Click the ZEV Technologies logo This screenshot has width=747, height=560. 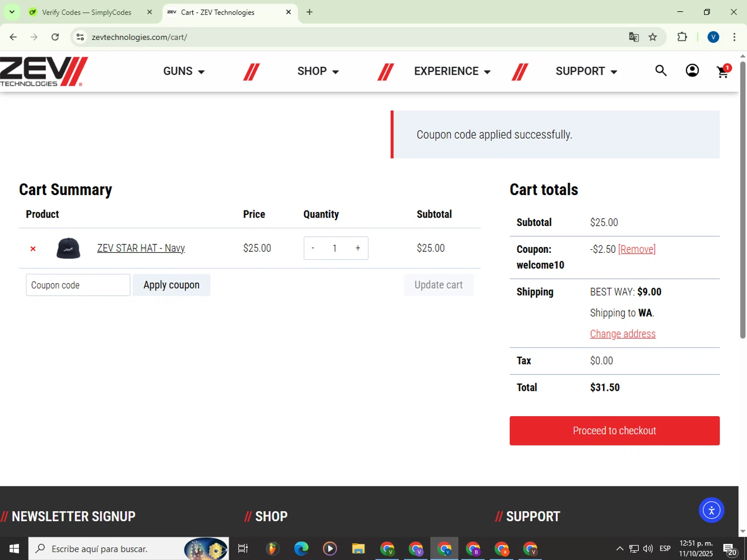pyautogui.click(x=44, y=71)
